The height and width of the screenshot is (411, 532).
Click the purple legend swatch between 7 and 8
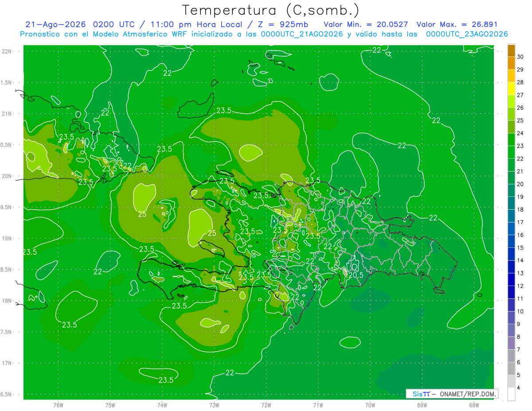coord(511,343)
